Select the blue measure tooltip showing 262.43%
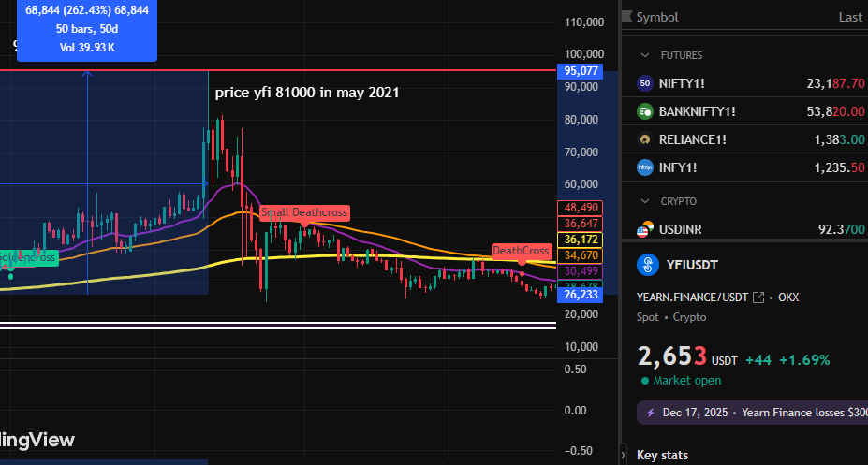868x465 pixels. click(x=87, y=29)
